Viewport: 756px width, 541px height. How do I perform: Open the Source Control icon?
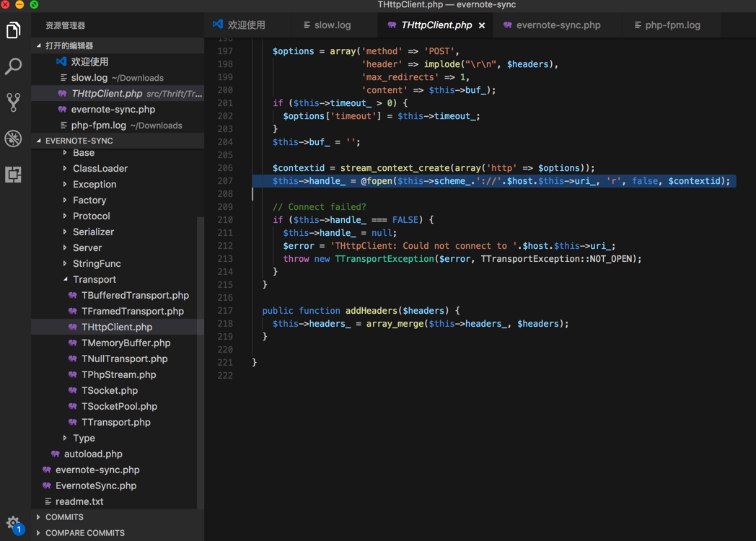[x=14, y=102]
